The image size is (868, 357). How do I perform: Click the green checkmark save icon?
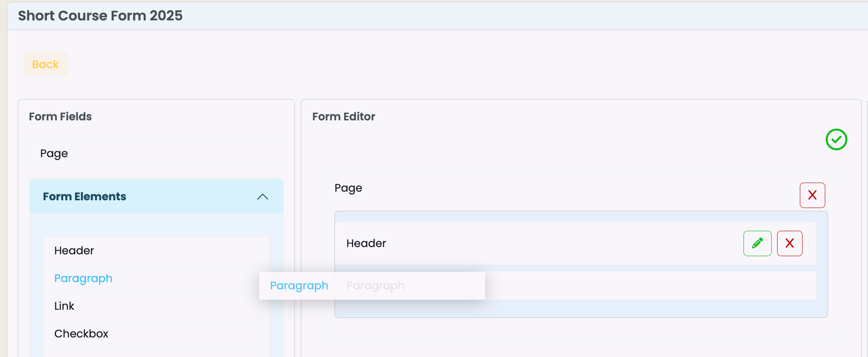[836, 139]
